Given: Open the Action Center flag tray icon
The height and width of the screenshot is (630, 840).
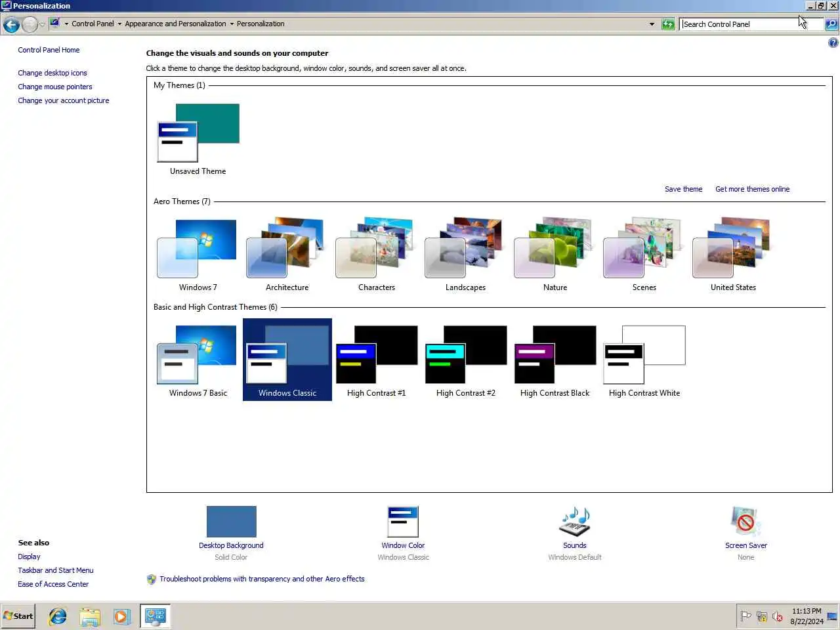Looking at the screenshot, I should pyautogui.click(x=746, y=616).
